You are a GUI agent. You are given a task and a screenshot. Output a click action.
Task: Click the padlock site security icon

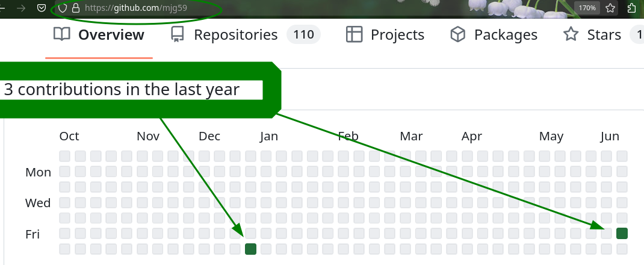[76, 8]
